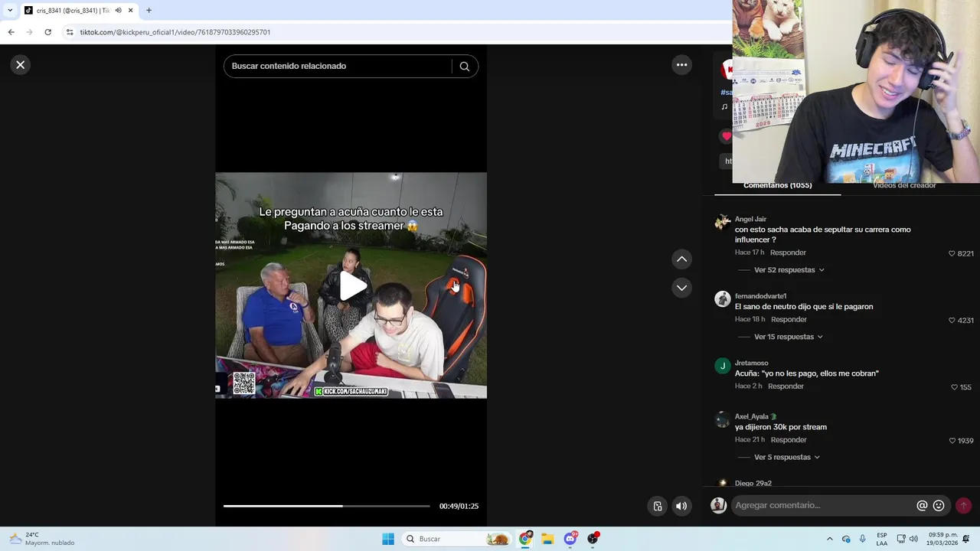This screenshot has height=551, width=980.
Task: Click the video time 00:49/01:25
Action: 459,506
